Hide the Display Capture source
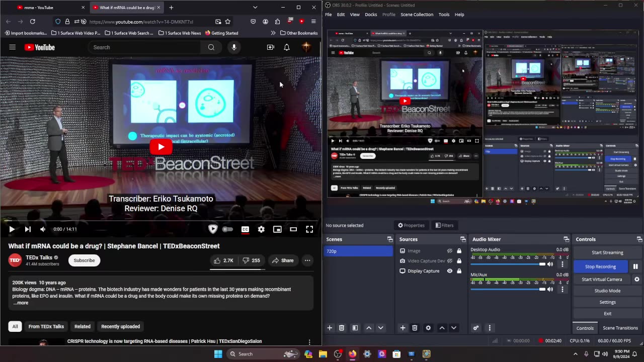644x362 pixels. click(x=450, y=271)
